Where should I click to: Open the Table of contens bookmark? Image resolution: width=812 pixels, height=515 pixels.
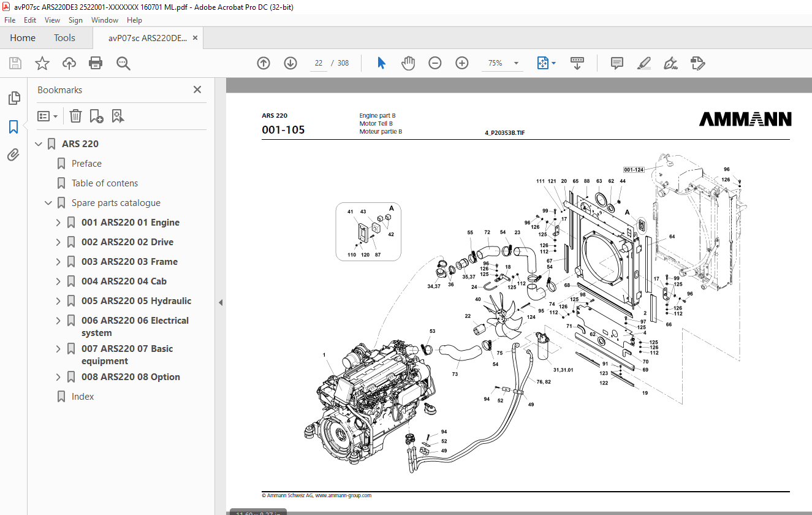click(x=105, y=183)
